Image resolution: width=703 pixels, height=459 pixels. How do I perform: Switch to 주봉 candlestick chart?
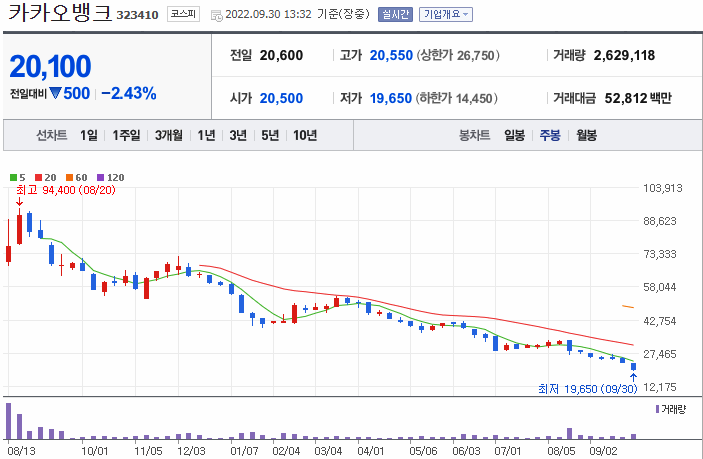[550, 135]
